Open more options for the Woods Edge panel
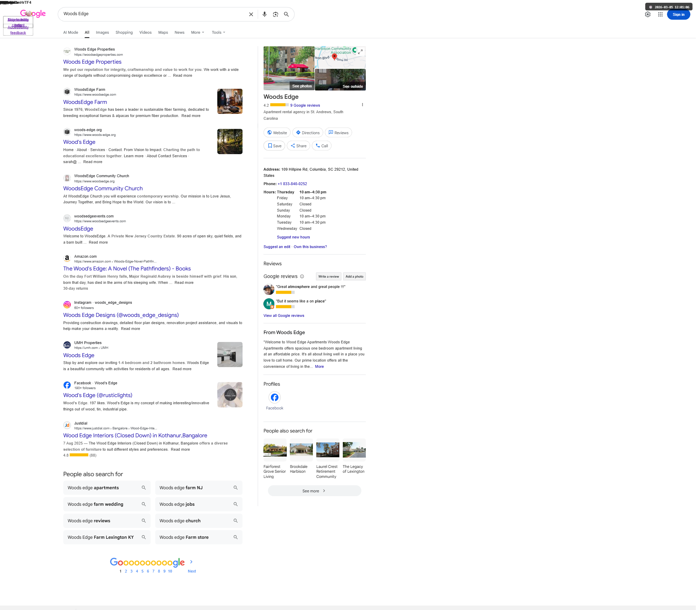 click(362, 105)
